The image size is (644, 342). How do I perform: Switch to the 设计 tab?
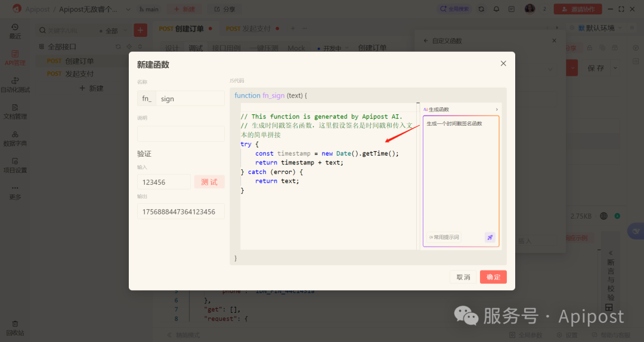pos(172,48)
